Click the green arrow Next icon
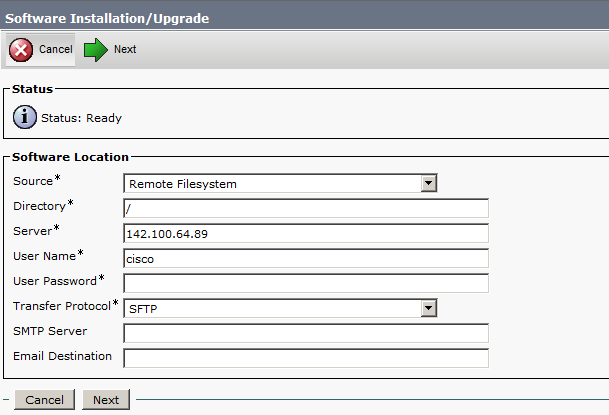The width and height of the screenshot is (609, 415). pos(96,50)
